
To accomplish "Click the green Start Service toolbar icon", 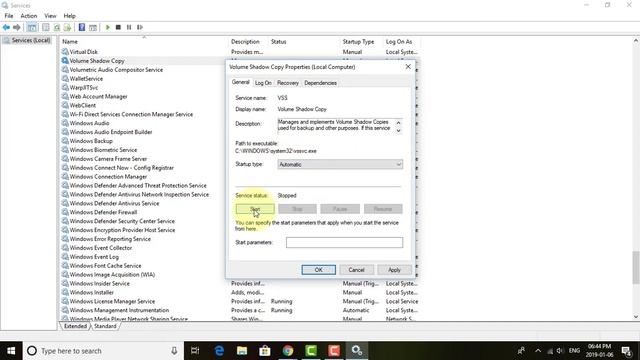I will [x=108, y=27].
